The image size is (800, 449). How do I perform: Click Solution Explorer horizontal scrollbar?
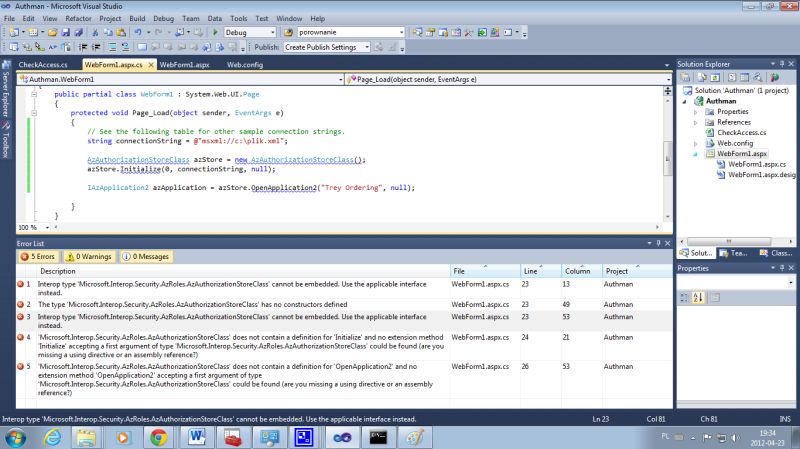pos(729,241)
